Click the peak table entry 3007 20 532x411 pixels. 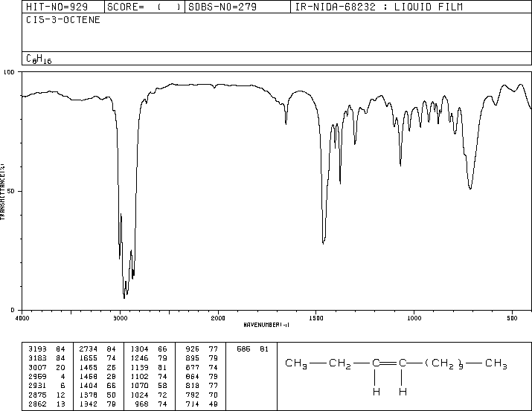tap(47, 367)
